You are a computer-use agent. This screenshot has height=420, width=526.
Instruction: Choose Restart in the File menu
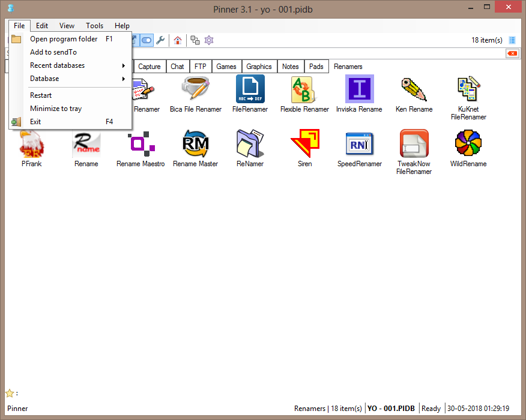pos(70,95)
